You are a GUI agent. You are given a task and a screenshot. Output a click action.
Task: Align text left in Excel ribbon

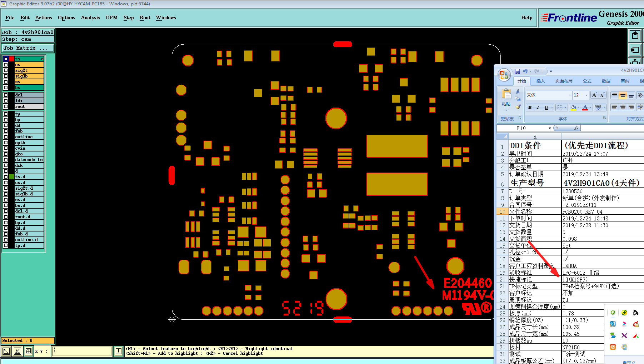click(x=615, y=107)
